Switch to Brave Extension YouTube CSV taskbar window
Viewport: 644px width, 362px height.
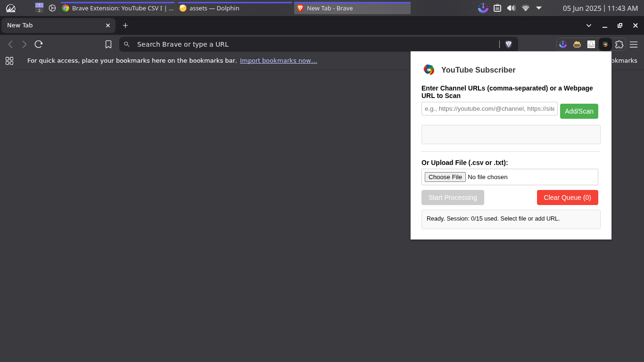tap(117, 8)
